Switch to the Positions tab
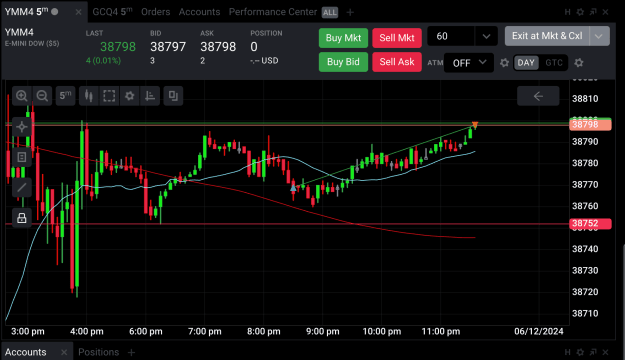Image resolution: width=625 pixels, height=360 pixels. [98, 352]
